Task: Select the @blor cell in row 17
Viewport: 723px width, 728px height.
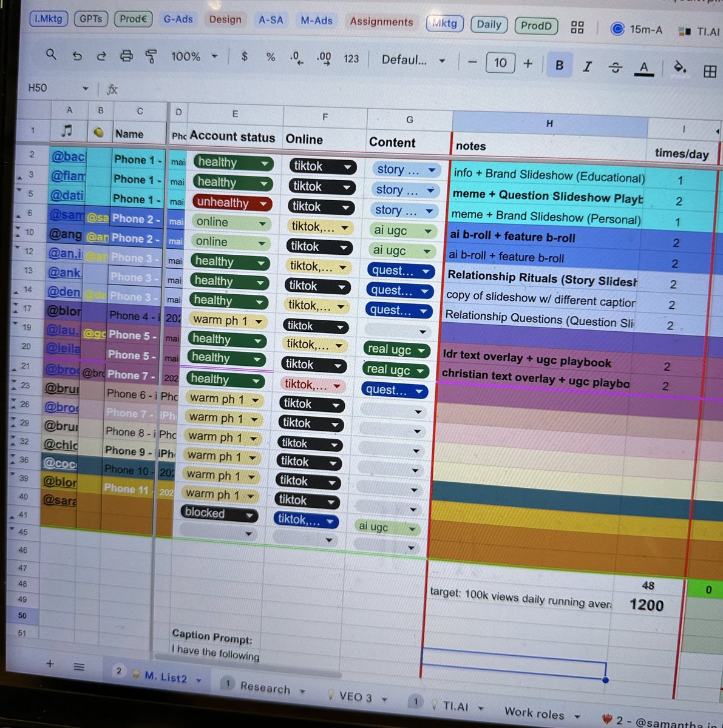Action: point(63,311)
